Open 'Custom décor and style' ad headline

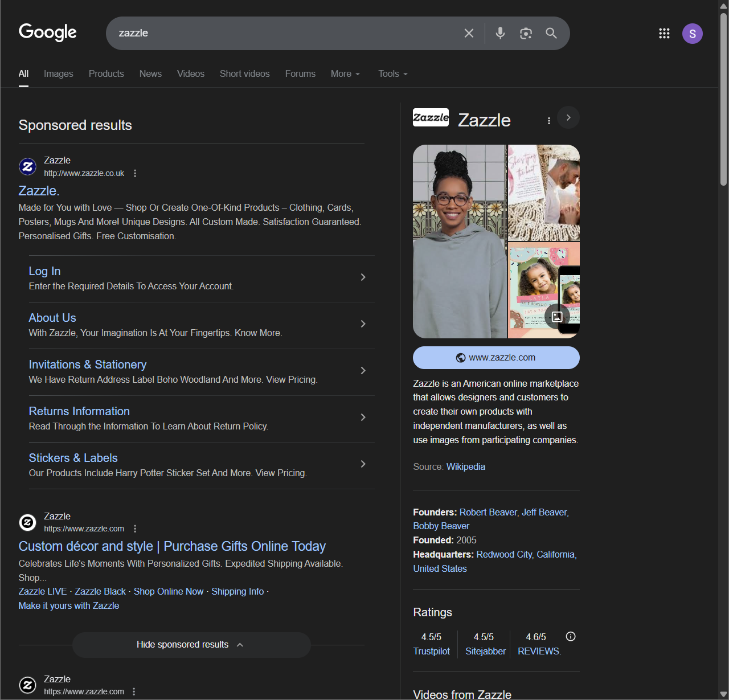172,546
